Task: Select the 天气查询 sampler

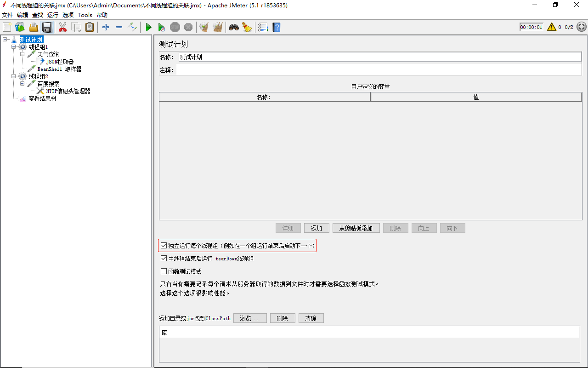Action: [48, 54]
